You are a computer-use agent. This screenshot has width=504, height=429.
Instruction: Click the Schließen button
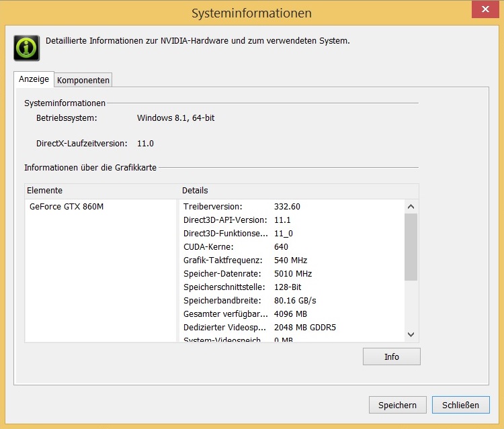tap(460, 405)
